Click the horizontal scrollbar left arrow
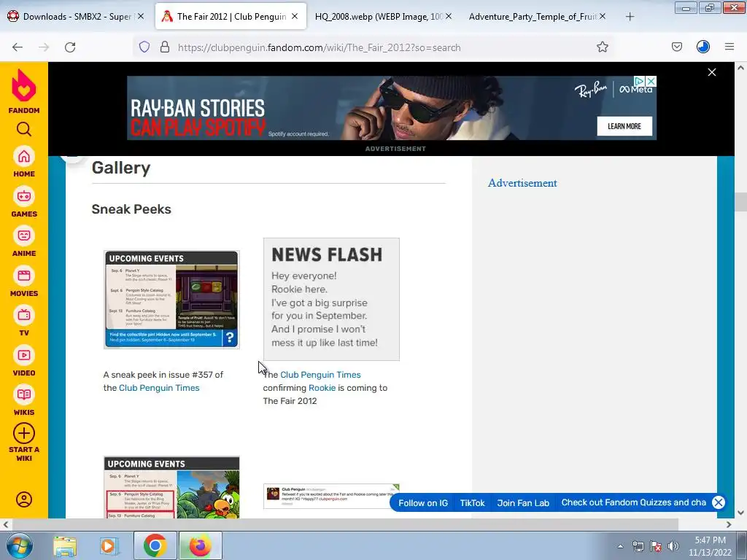The image size is (747, 560). (6, 524)
